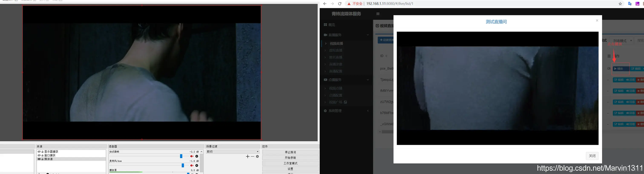Click 编辑 for the zU7W2g row
Image resolution: width=644 pixels, height=174 pixels.
click(x=619, y=102)
